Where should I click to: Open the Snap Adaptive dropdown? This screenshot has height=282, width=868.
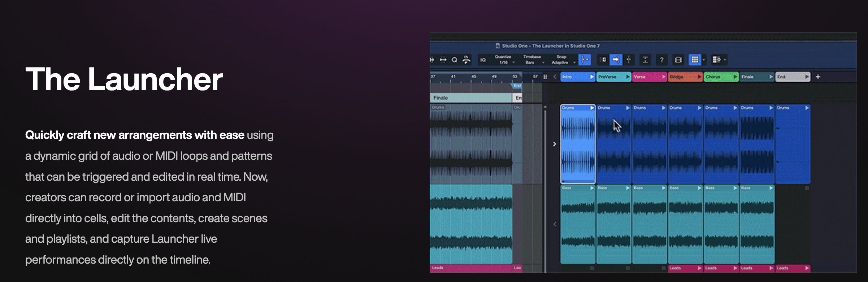563,60
